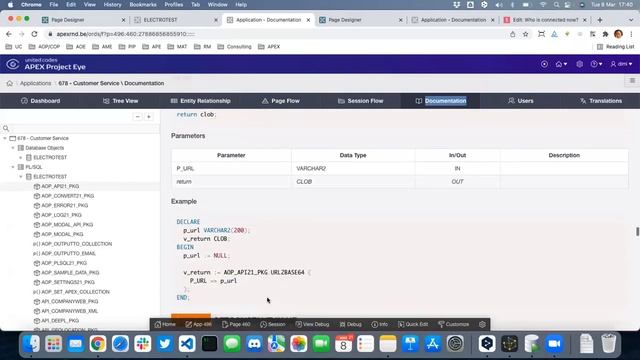Open a new browser tab
640x360 pixels.
tap(600, 20)
